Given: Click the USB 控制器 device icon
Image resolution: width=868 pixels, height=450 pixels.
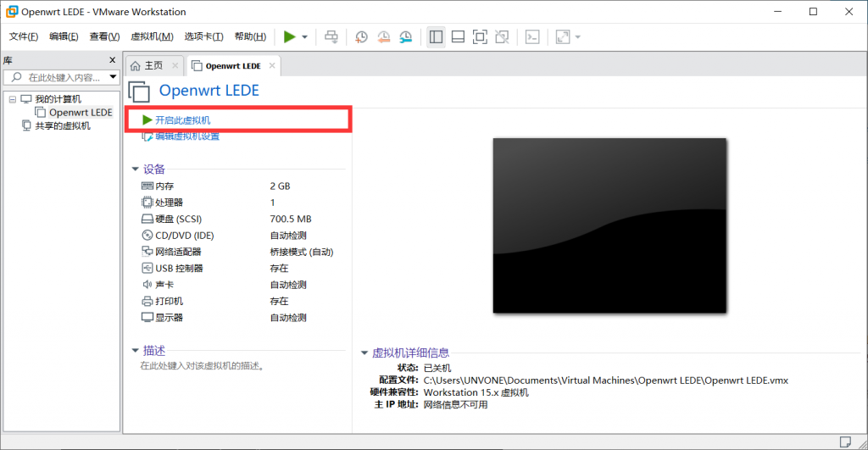Looking at the screenshot, I should (x=147, y=268).
